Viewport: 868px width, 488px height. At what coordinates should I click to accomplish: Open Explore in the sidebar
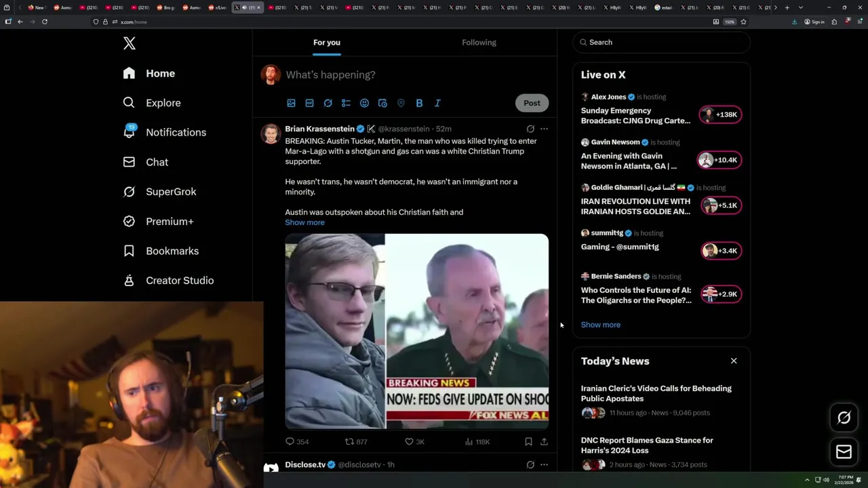tap(152, 103)
